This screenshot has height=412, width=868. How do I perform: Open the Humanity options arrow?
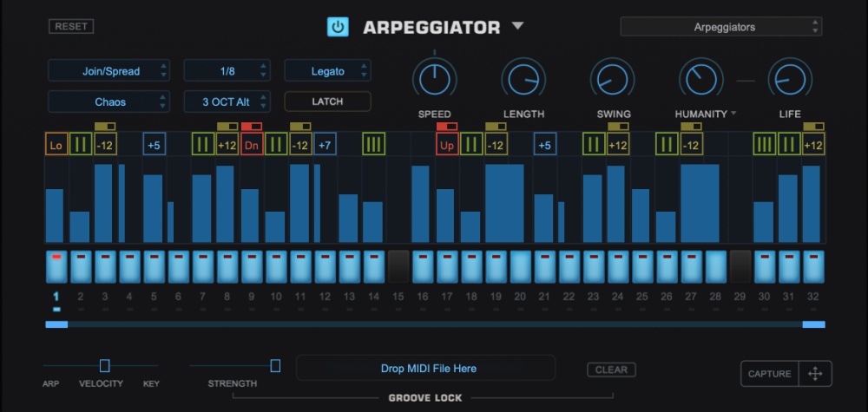pyautogui.click(x=733, y=114)
